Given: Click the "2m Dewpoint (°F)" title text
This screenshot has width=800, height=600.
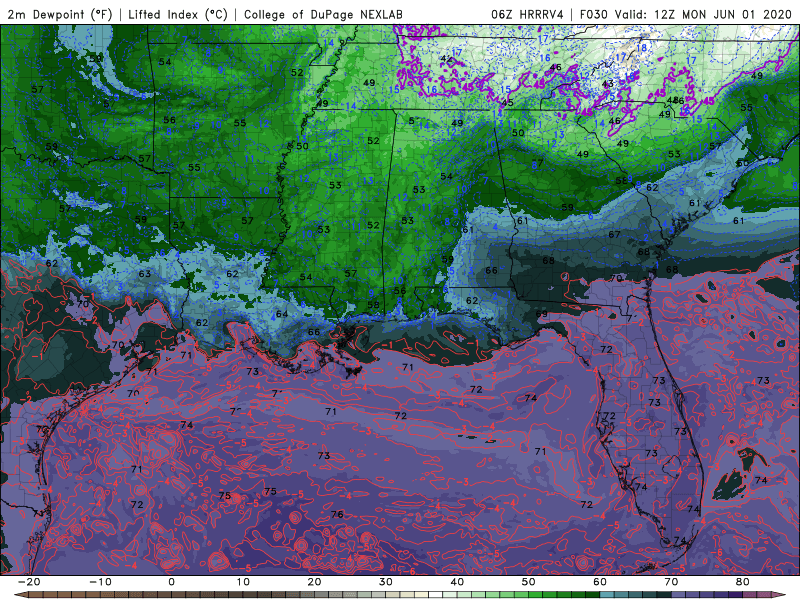Looking at the screenshot, I should [59, 15].
